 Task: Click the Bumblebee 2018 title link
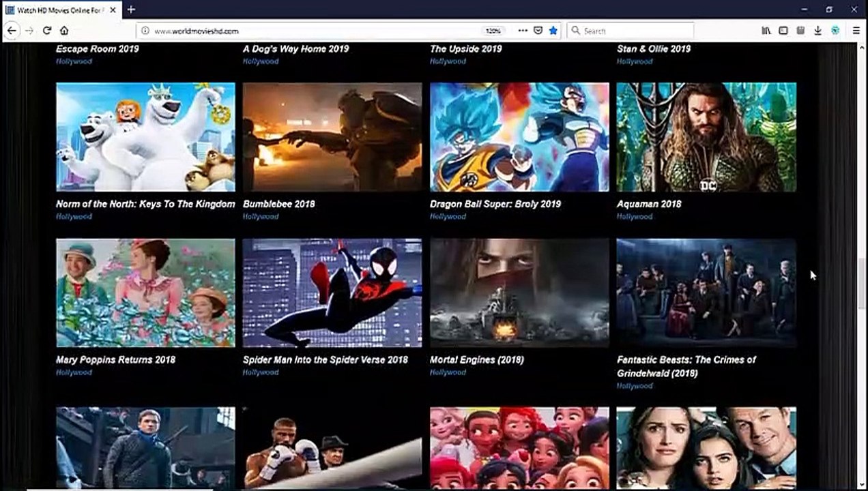(279, 204)
